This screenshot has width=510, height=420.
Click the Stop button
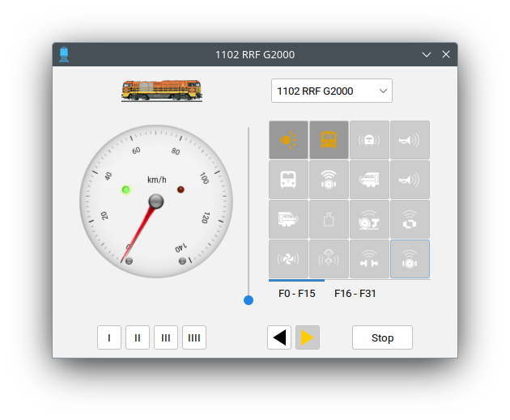382,337
